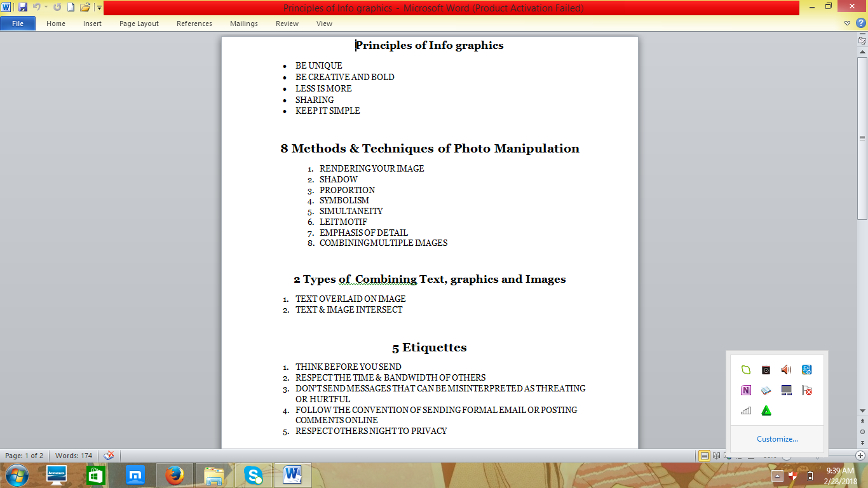Click the Customize... link in tray popup

pyautogui.click(x=777, y=439)
